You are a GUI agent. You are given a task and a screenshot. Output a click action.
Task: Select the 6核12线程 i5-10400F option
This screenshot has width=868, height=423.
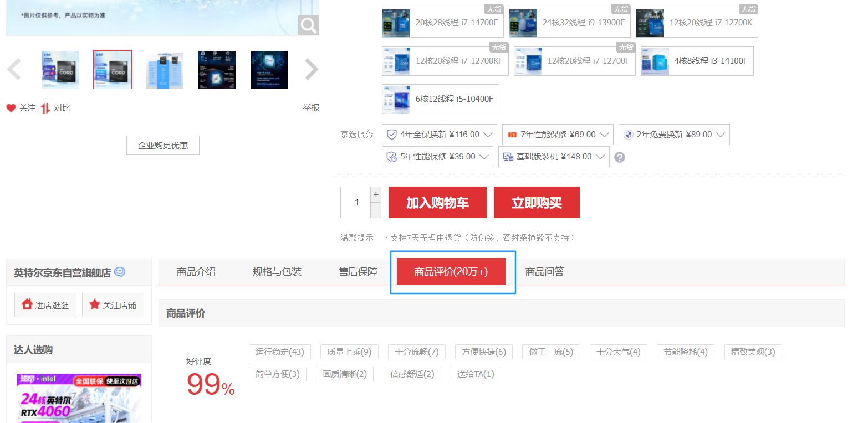441,99
